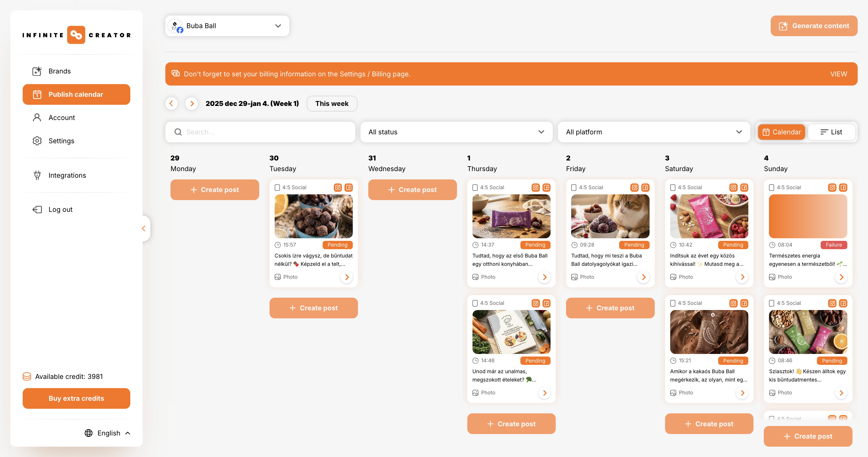
Task: Select the Brands sidebar icon
Action: (37, 71)
